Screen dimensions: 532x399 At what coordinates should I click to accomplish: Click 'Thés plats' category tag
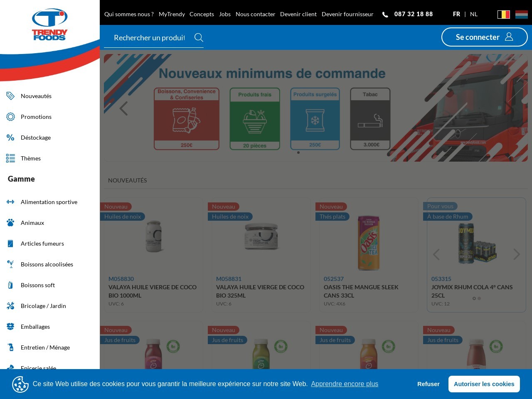point(332,217)
